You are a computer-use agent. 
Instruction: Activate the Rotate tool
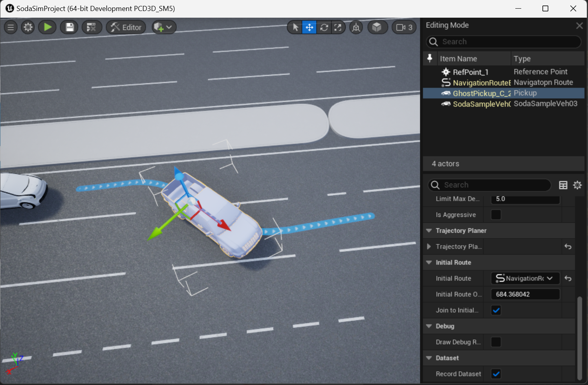324,27
